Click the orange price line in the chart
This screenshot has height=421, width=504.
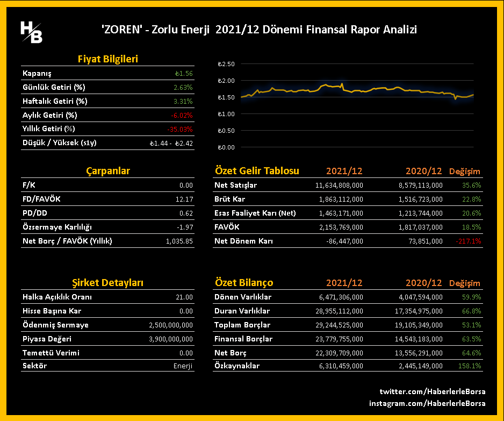tap(357, 91)
